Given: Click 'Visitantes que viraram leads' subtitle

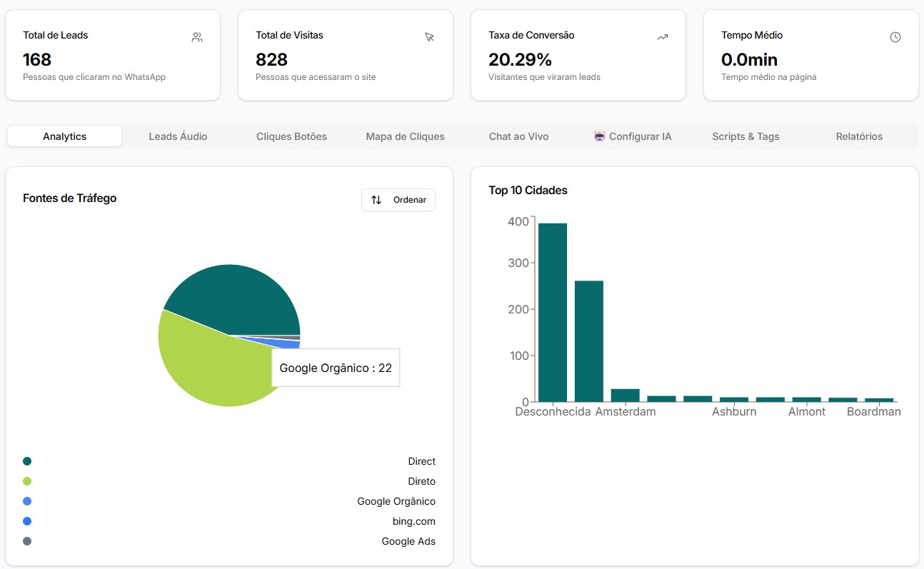Looking at the screenshot, I should tap(544, 77).
